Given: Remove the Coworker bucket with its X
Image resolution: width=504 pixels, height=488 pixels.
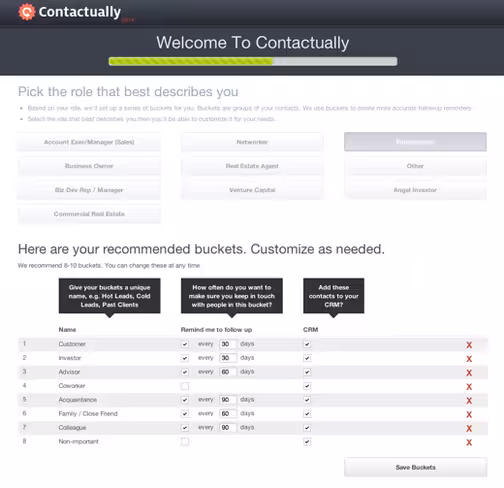Looking at the screenshot, I should coord(469,387).
